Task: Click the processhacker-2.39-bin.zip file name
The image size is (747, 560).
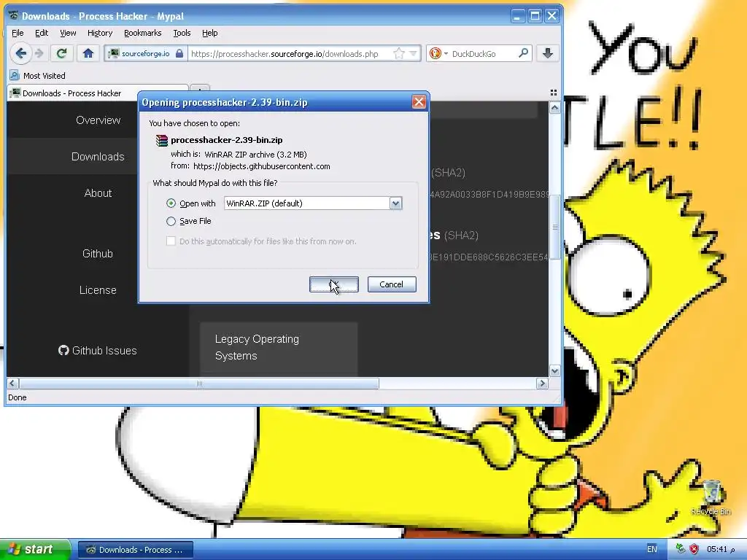Action: [227, 140]
